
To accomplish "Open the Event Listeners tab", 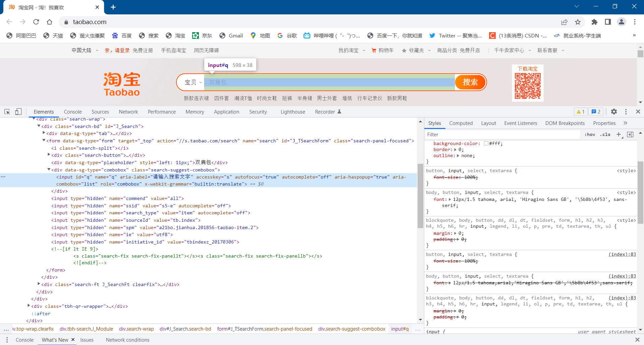I will 521,123.
